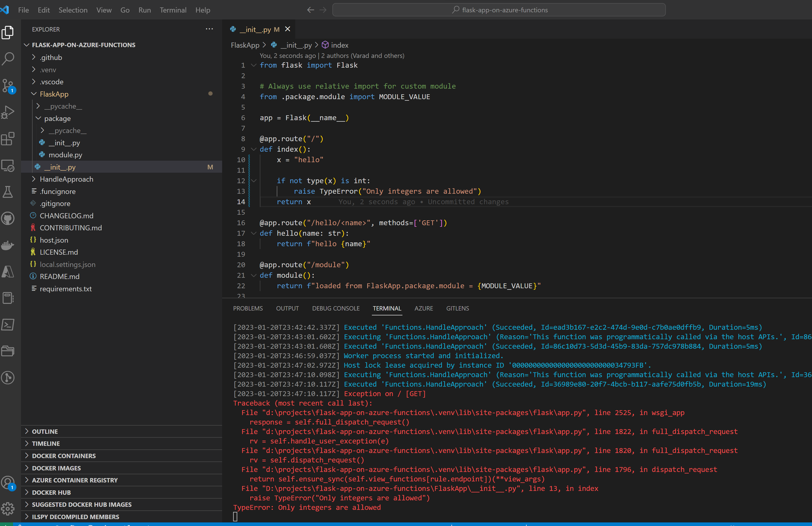The width and height of the screenshot is (812, 526).
Task: Open the Accounts icon with notification badge
Action: [8, 483]
